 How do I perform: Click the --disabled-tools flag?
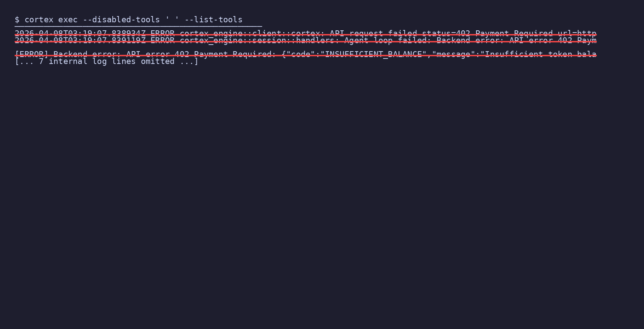121,20
